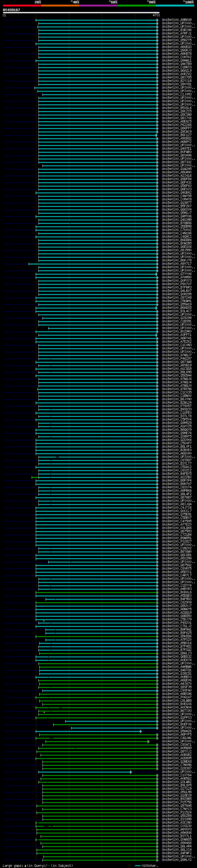
Task: Open hit UniRef100_A7RFJ1
Action: (x=177, y=33)
